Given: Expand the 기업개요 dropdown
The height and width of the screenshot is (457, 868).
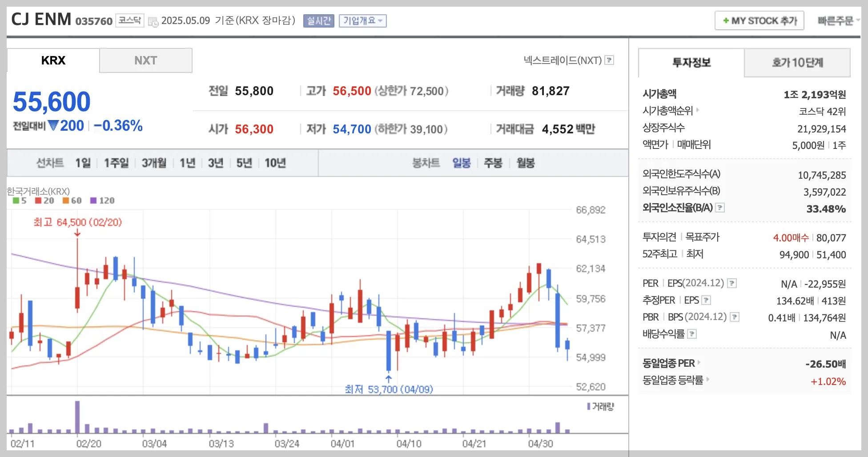Looking at the screenshot, I should (363, 21).
